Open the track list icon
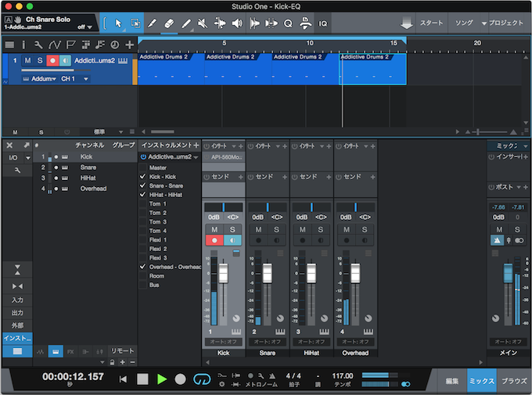The width and height of the screenshot is (532, 395). coord(9,45)
